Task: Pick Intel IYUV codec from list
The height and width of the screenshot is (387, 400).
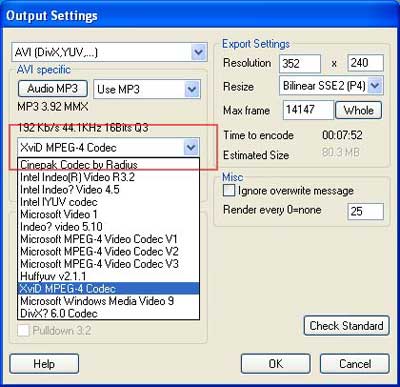Action: point(108,202)
